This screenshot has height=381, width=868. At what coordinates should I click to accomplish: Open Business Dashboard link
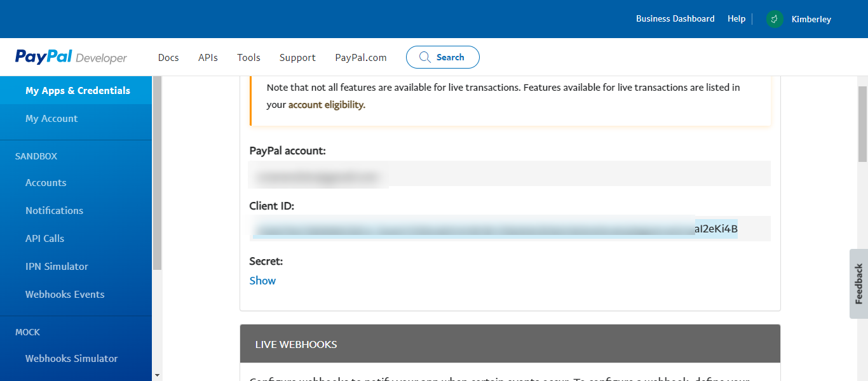point(675,19)
